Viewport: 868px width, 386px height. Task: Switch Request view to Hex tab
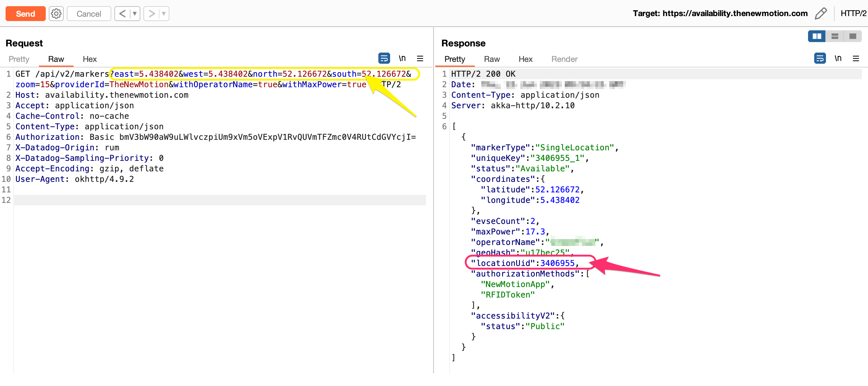pos(90,59)
